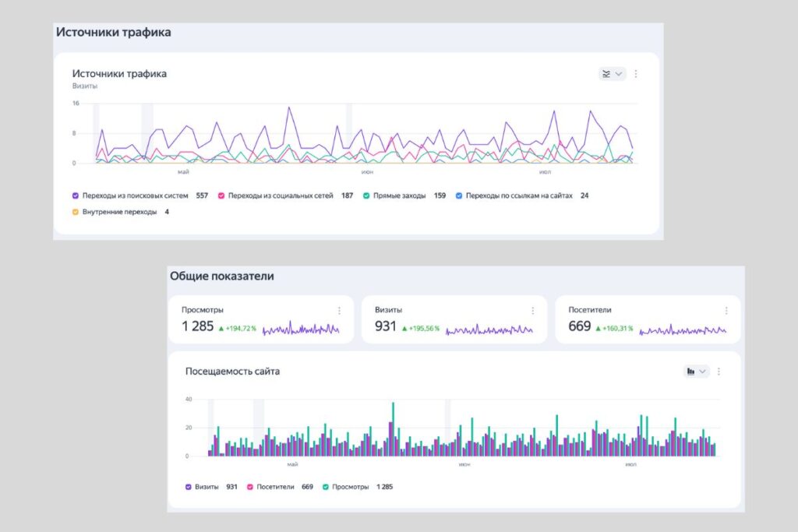Click the 159 count for direct visits
The height and width of the screenshot is (532, 798).
tap(440, 196)
